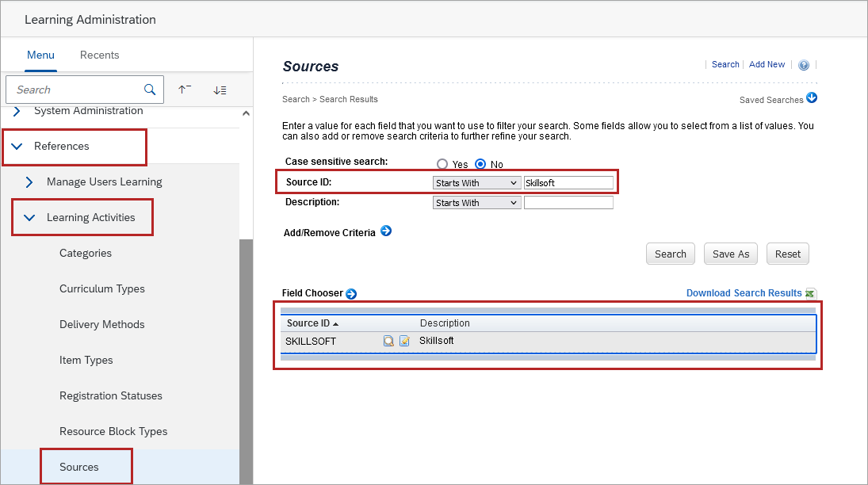
Task: Click the Save As button
Action: point(730,254)
